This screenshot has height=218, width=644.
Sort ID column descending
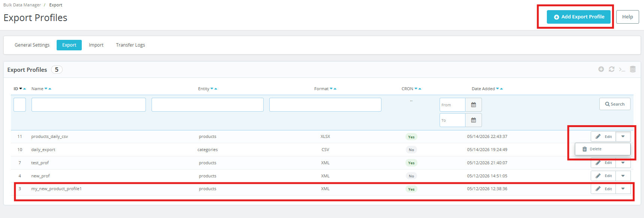coord(21,89)
